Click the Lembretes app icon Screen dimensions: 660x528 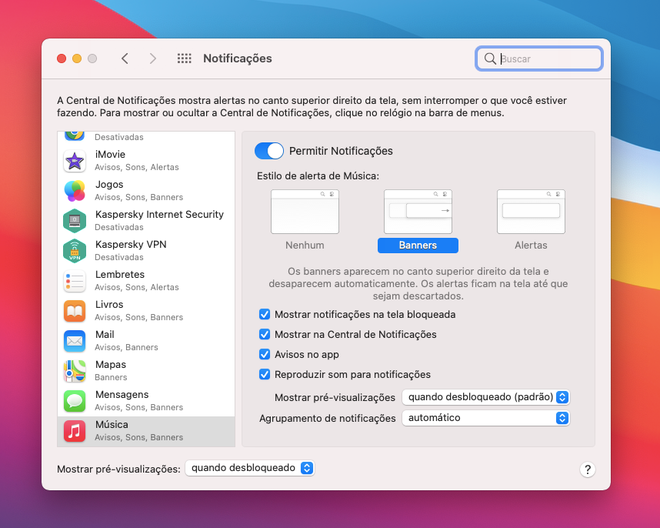75,281
